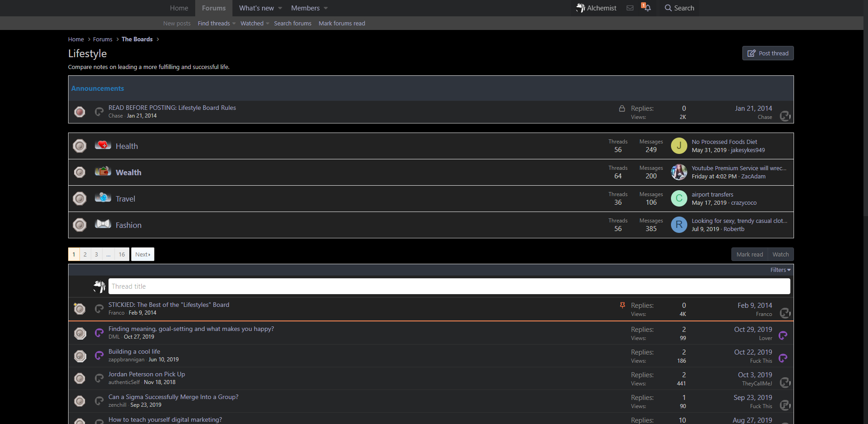Click The Boards breadcrumb link
This screenshot has width=868, height=424.
pyautogui.click(x=137, y=39)
